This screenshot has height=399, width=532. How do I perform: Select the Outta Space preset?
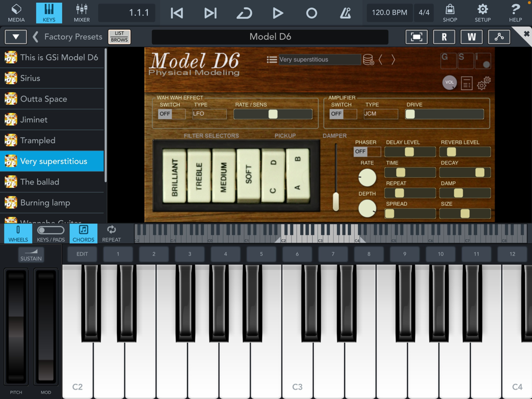pyautogui.click(x=52, y=99)
